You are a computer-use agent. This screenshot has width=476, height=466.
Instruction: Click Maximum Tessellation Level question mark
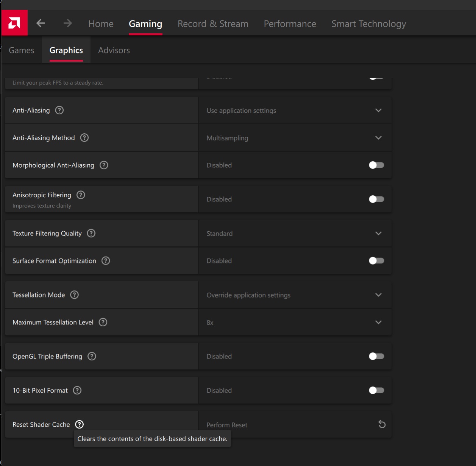103,322
